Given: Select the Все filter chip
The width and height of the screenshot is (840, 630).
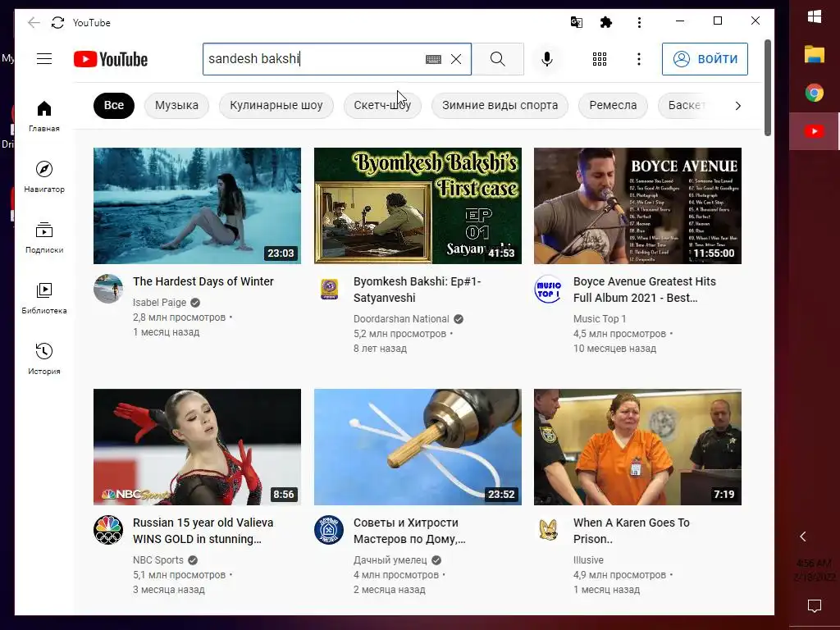Looking at the screenshot, I should coord(113,105).
